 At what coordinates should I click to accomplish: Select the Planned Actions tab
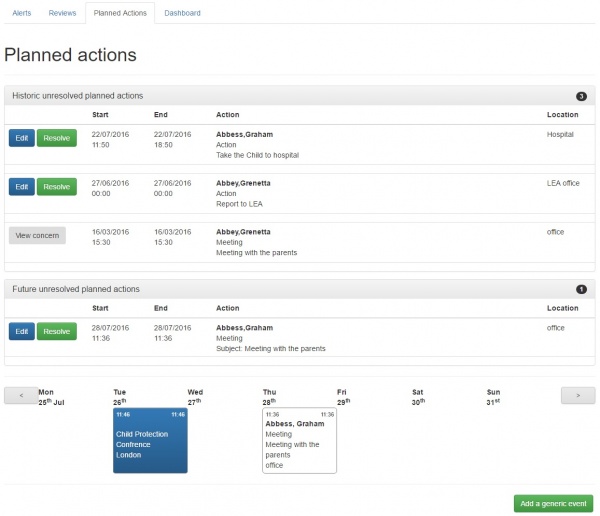(x=120, y=13)
